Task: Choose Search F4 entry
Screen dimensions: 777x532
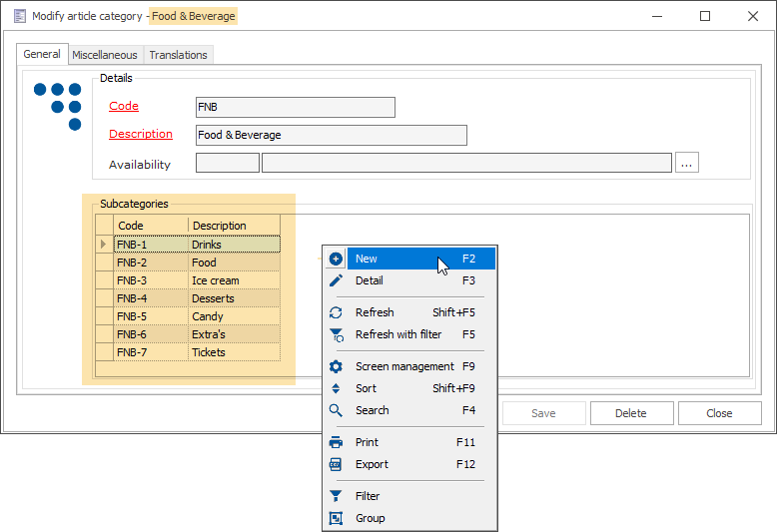Action: click(x=410, y=410)
